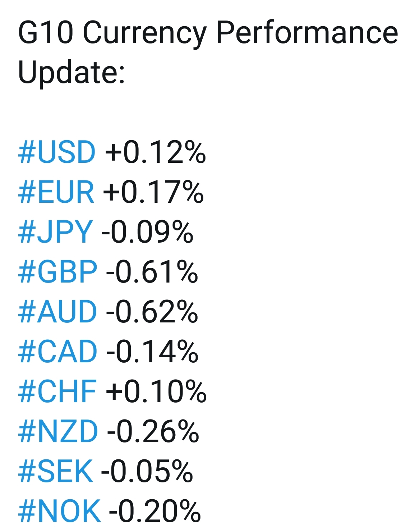Click the CHF +0.10% value
The height and width of the screenshot is (532, 415).
[156, 391]
